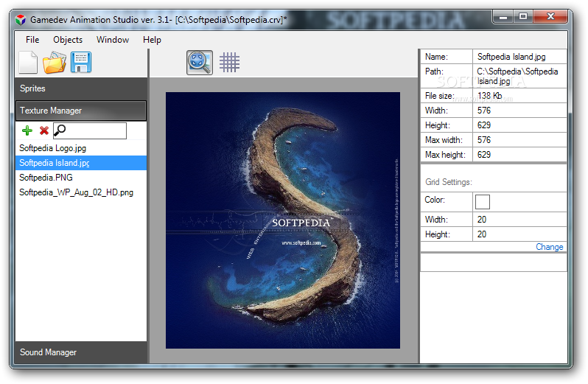Click the island texture preview image

coord(283,220)
